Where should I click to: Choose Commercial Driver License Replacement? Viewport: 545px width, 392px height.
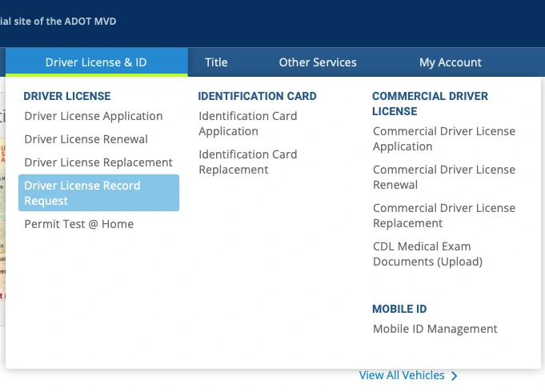tap(443, 215)
